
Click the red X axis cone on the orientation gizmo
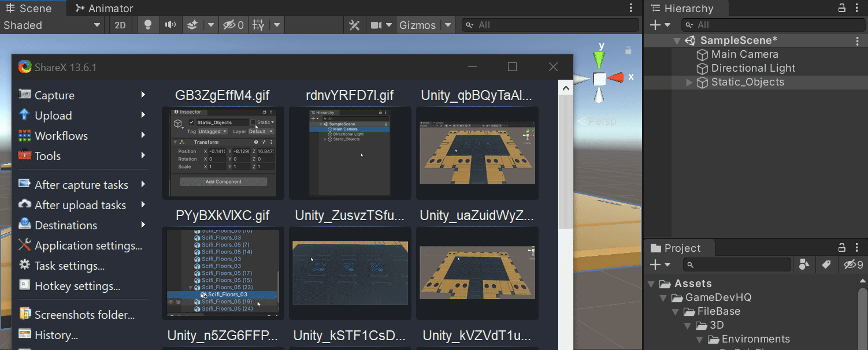coord(615,77)
